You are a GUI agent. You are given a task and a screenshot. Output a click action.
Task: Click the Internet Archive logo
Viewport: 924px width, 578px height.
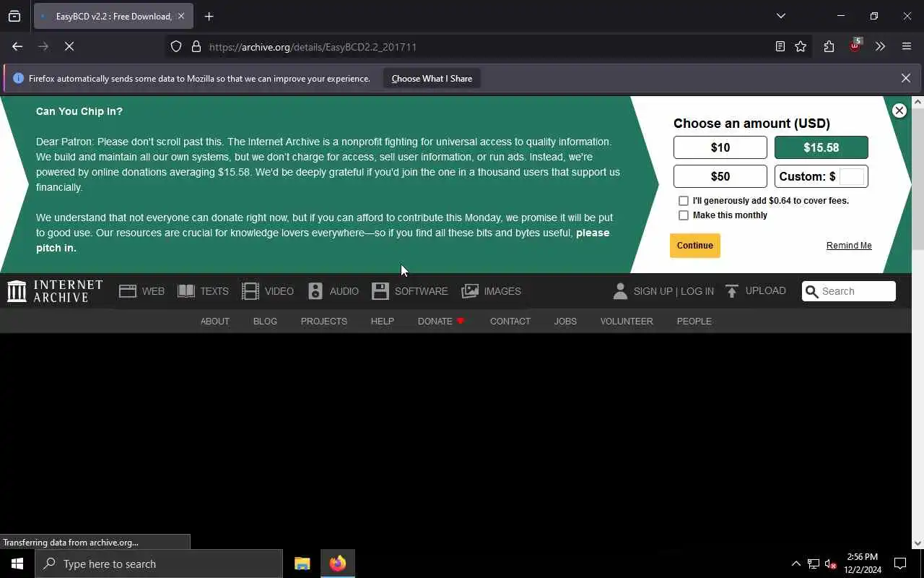pyautogui.click(x=55, y=291)
